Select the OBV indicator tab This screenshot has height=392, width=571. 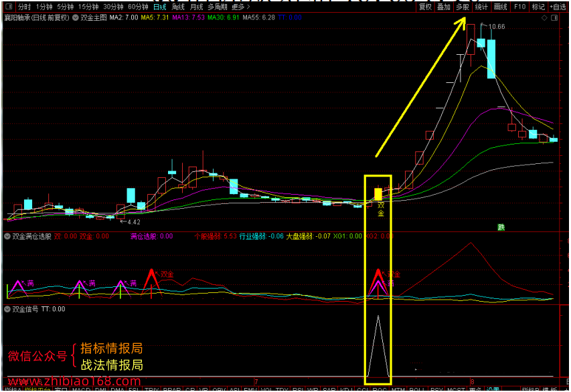(x=219, y=389)
